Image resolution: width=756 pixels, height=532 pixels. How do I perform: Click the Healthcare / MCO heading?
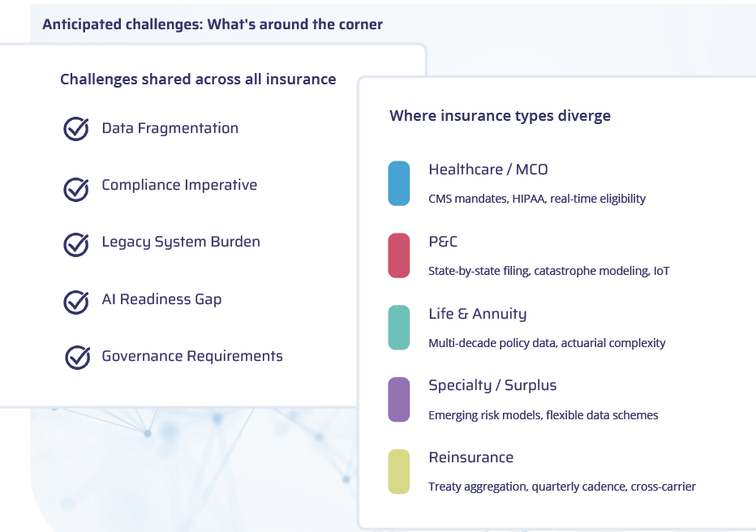(x=488, y=169)
